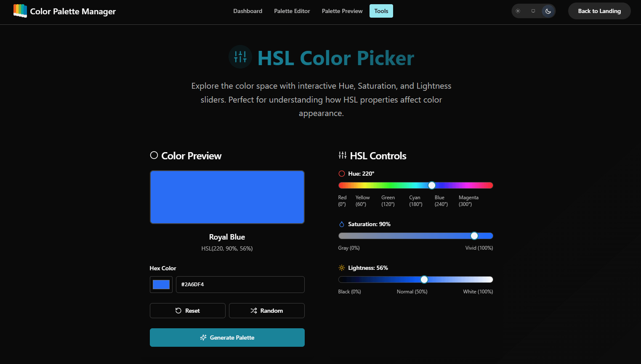Select the Tools tab
Screen dimensions: 641x364
(x=381, y=11)
